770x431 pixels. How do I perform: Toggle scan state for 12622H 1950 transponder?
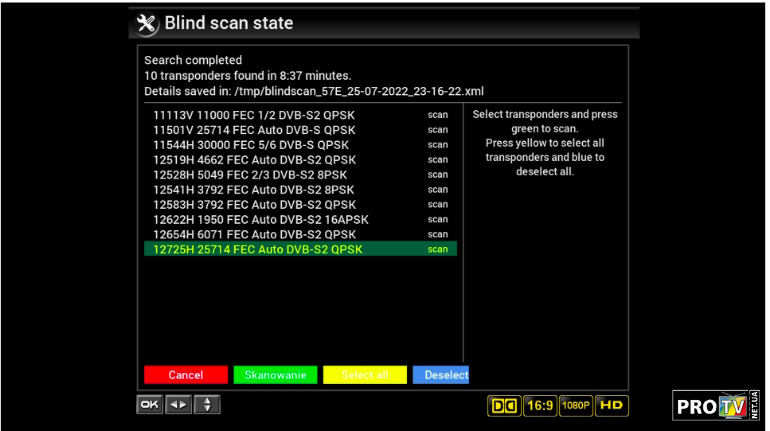tap(437, 219)
